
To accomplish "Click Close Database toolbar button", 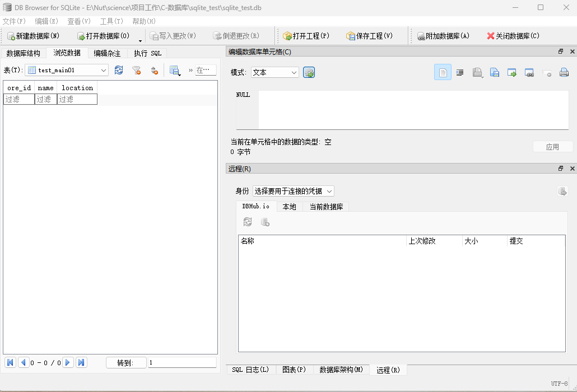I will (513, 36).
